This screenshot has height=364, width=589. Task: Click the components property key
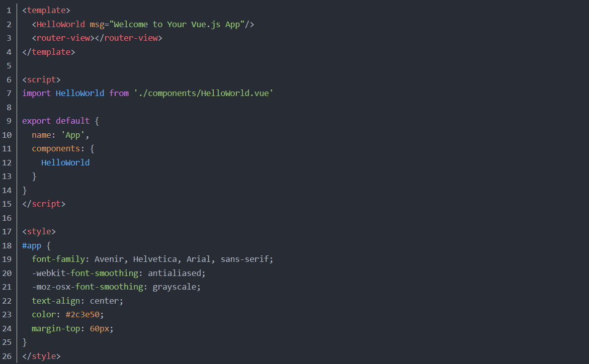[55, 148]
